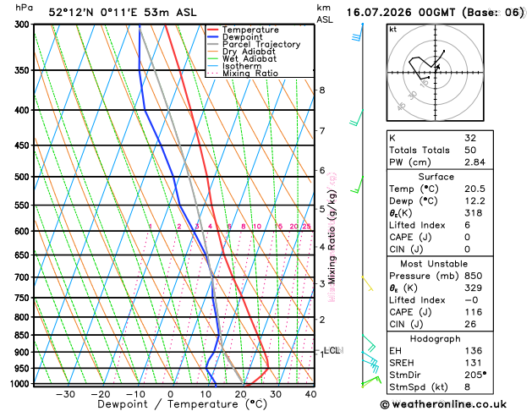Select the 'Dry Adiabat' legend label
This screenshot has height=411, width=532.
pos(249,52)
